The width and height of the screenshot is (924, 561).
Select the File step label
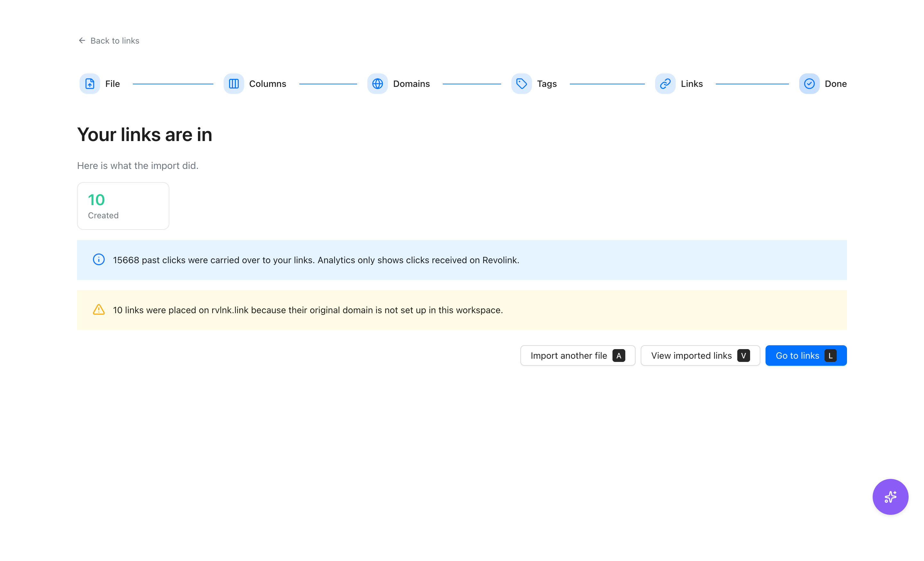(113, 84)
